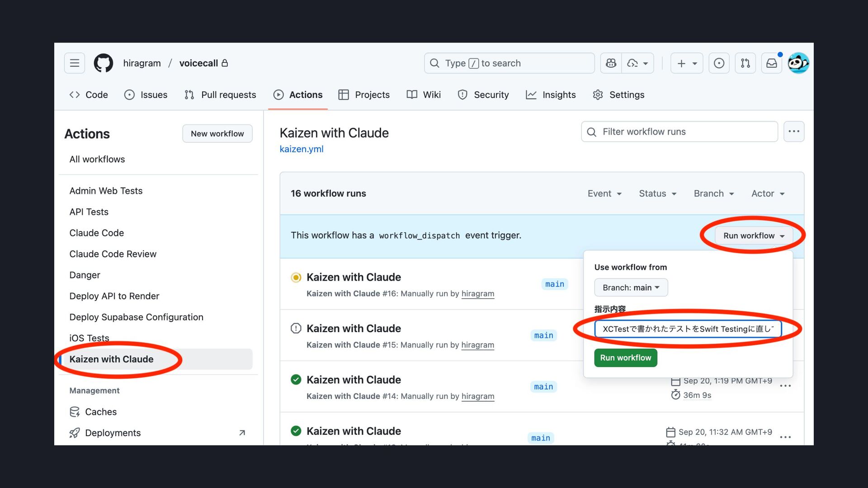Click main branch label on run #14
Image resolution: width=868 pixels, height=488 pixels.
point(543,387)
